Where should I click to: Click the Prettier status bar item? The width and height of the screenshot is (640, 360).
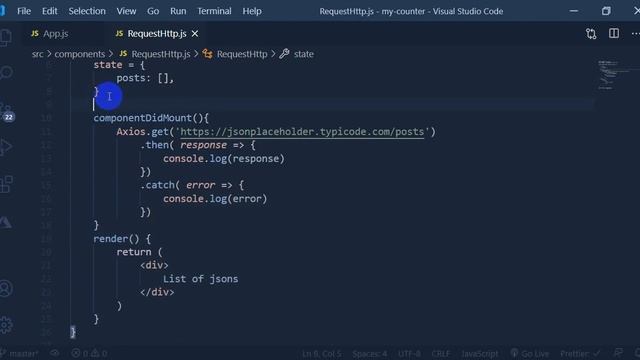click(580, 353)
